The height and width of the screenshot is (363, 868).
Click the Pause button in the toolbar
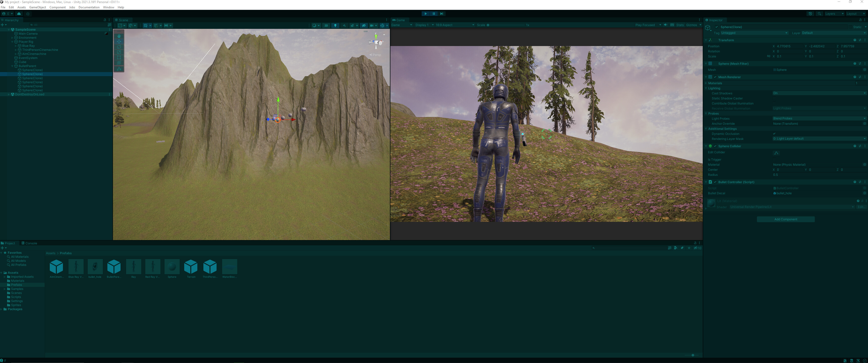pyautogui.click(x=434, y=13)
